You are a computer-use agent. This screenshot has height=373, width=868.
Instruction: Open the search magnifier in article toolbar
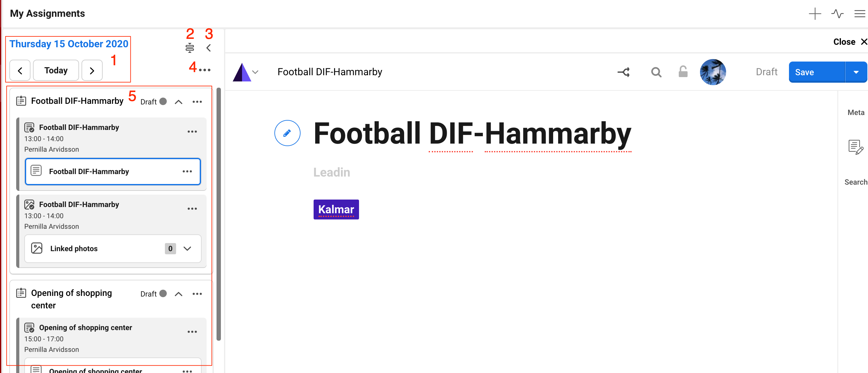coord(656,72)
